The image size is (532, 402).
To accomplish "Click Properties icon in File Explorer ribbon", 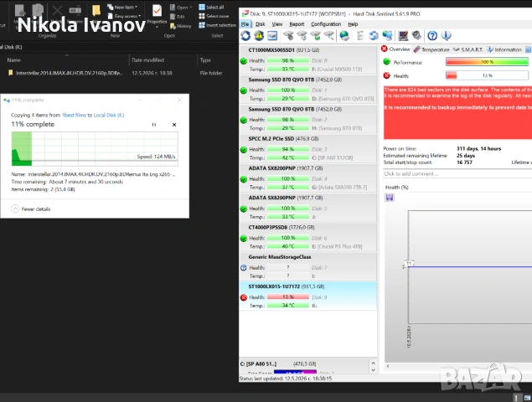I will [x=157, y=15].
